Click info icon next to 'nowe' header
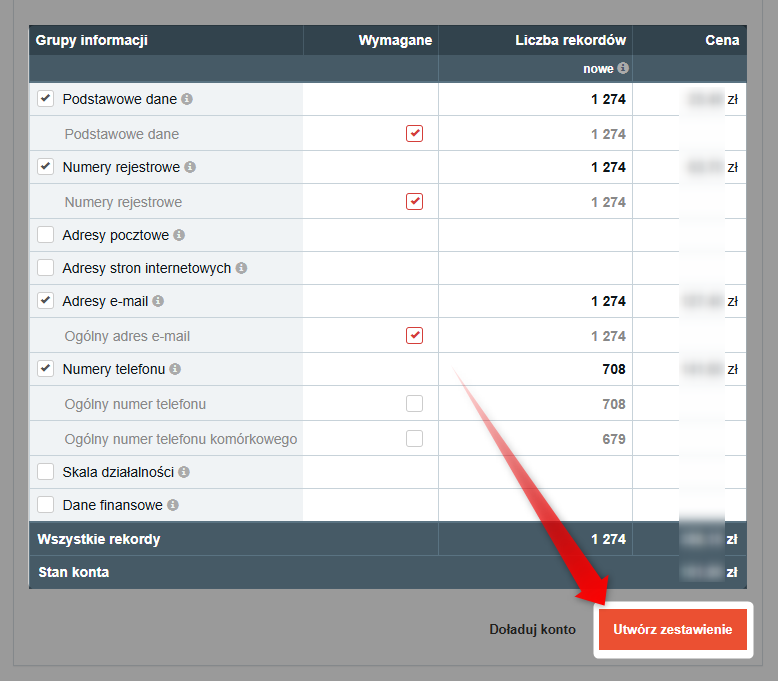778x681 pixels. [623, 68]
